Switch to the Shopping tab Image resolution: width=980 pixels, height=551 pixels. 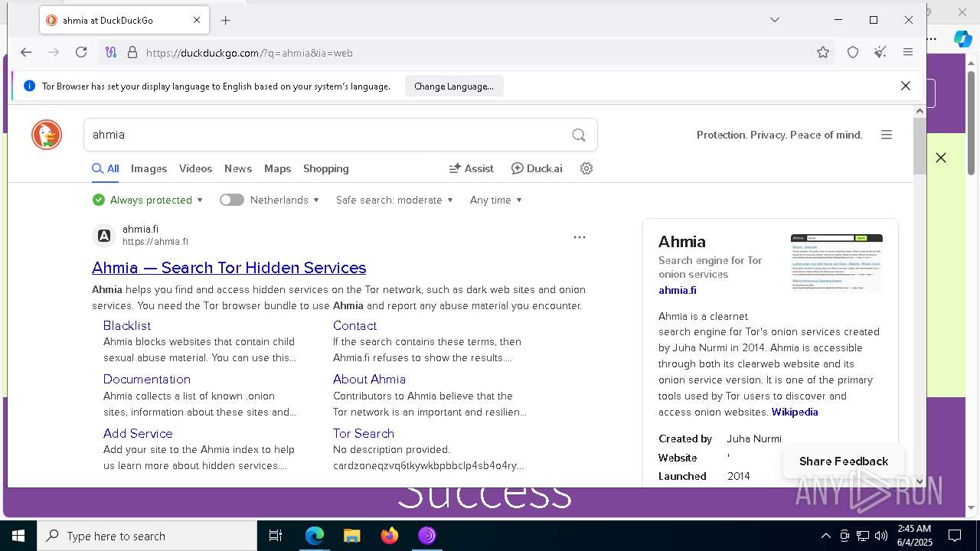coord(326,168)
